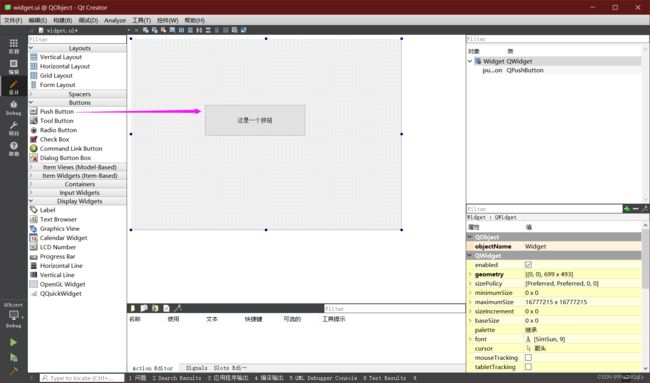The height and width of the screenshot is (383, 650).
Task: Open 3 应用程序输出 pane
Action: click(x=228, y=378)
